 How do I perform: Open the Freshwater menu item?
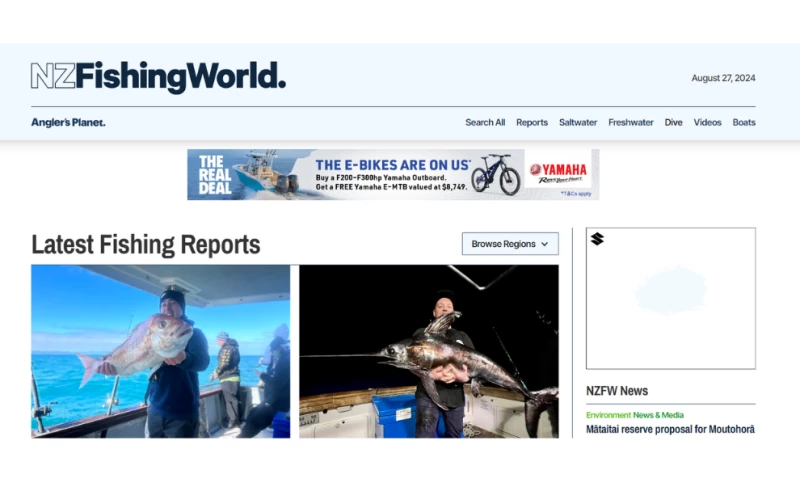pyautogui.click(x=631, y=122)
